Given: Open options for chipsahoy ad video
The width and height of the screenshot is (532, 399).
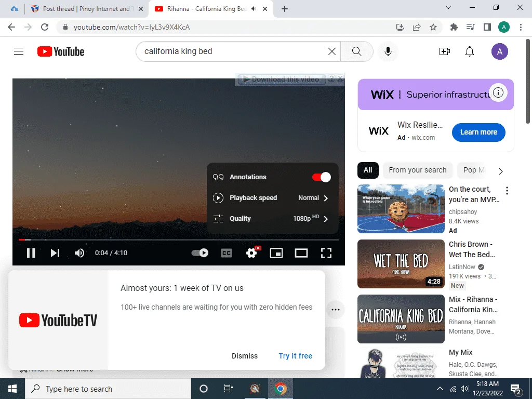Looking at the screenshot, I should pos(507,191).
